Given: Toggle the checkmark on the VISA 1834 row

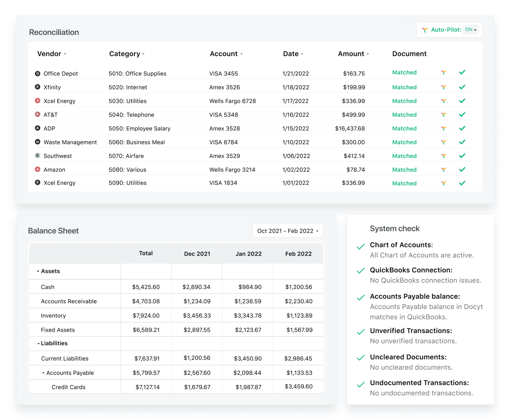Looking at the screenshot, I should [462, 183].
